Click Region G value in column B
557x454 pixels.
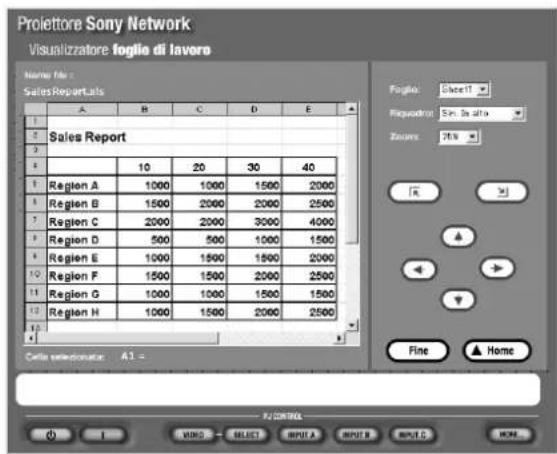pos(145,294)
